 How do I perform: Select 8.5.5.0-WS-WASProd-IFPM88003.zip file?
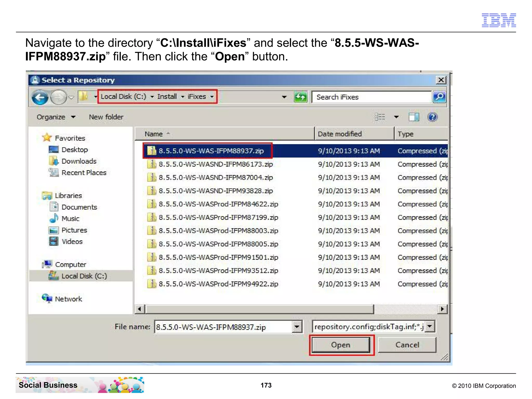point(218,231)
